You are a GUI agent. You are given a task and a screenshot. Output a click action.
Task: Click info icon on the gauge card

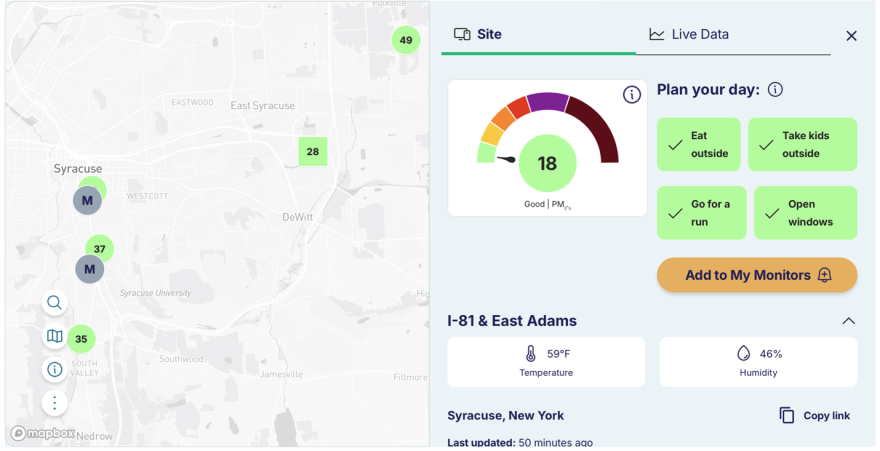(632, 94)
